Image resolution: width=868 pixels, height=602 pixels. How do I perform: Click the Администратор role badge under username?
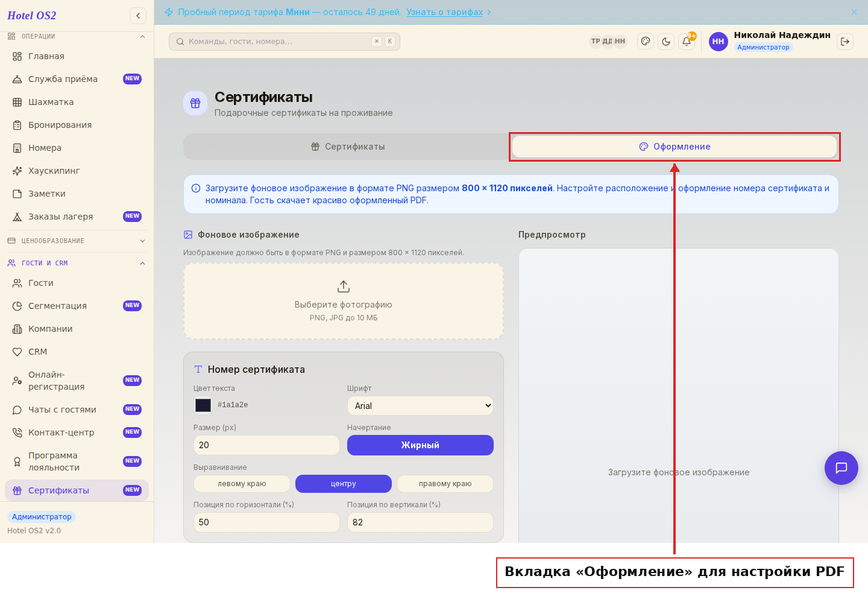coord(763,47)
